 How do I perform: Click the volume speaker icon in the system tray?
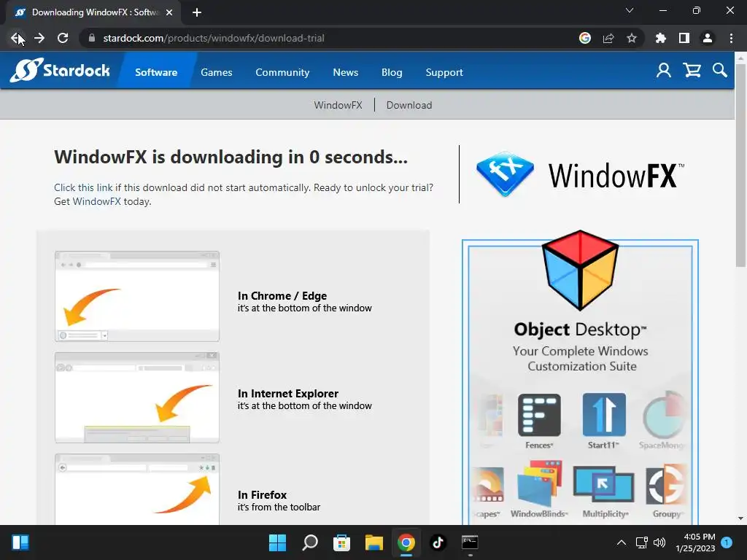(x=659, y=542)
